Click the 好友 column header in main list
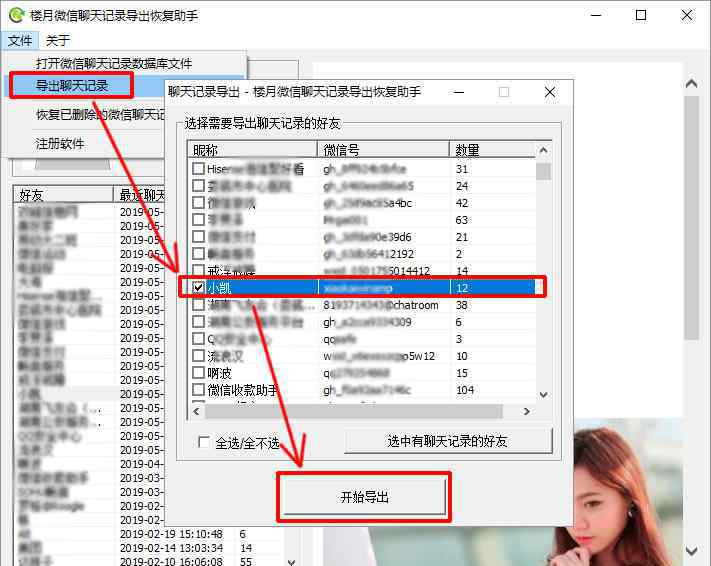 pos(62,194)
